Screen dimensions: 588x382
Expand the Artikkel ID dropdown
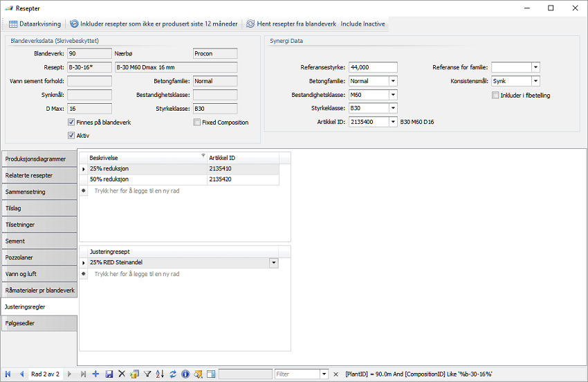tap(393, 122)
